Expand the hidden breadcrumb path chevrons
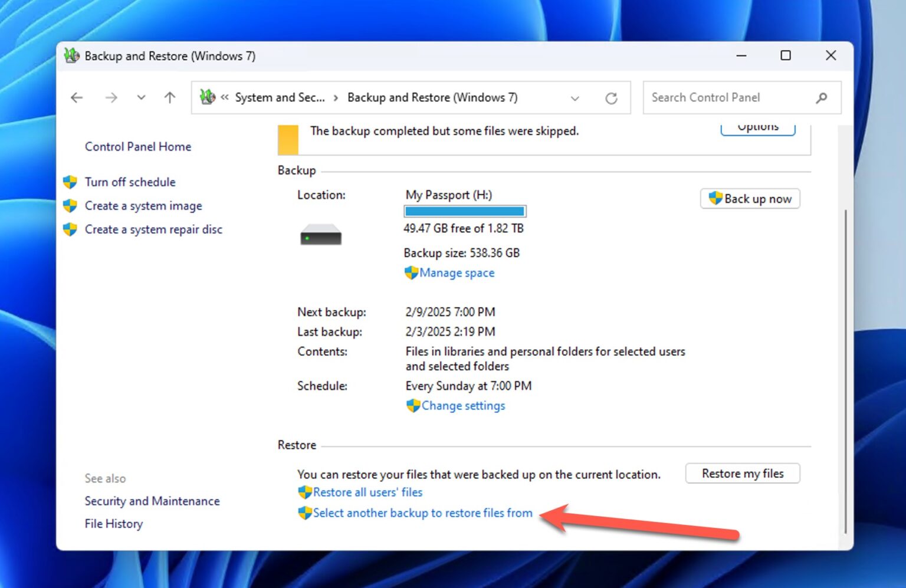906x588 pixels. (225, 98)
